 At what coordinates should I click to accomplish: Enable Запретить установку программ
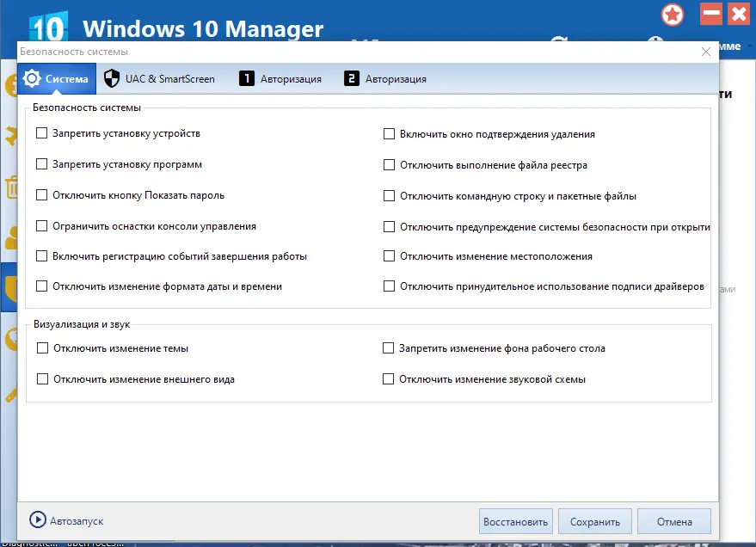point(42,164)
